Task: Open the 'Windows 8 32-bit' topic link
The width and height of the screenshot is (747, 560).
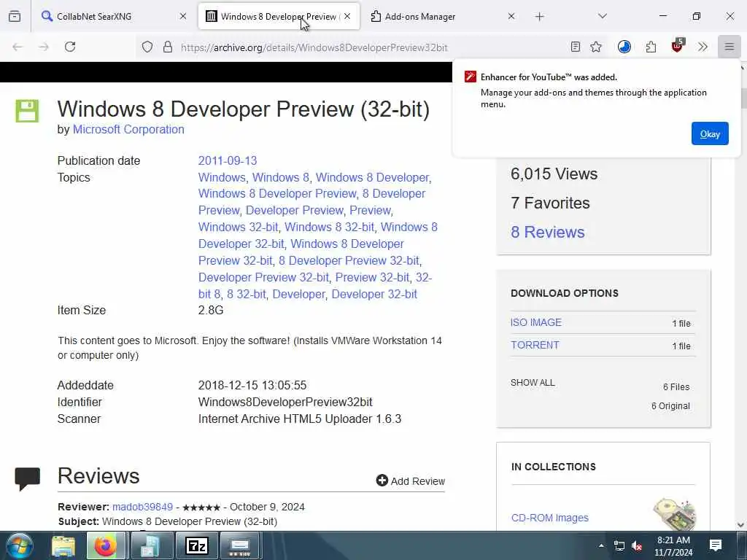Action: (329, 227)
